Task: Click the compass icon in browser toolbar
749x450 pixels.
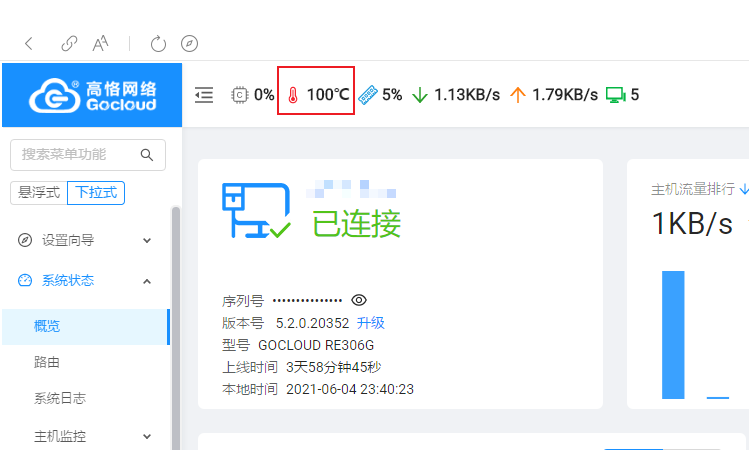Action: pyautogui.click(x=190, y=44)
